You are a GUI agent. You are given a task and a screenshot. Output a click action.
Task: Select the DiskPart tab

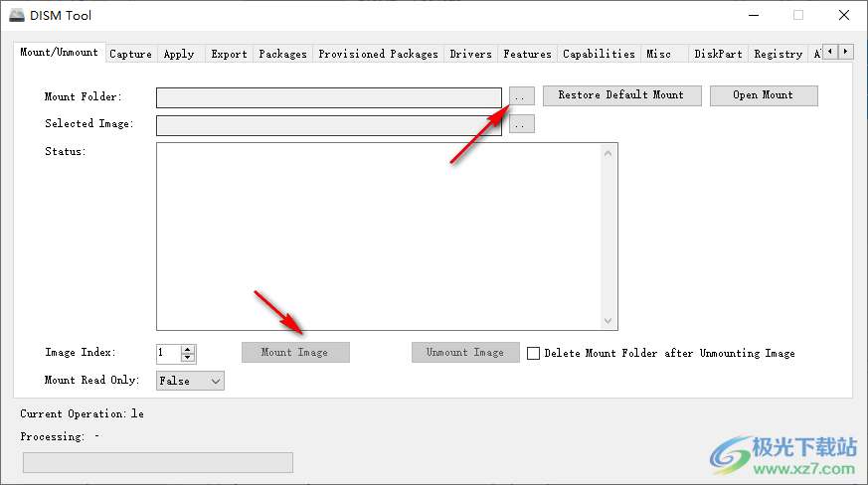[718, 54]
